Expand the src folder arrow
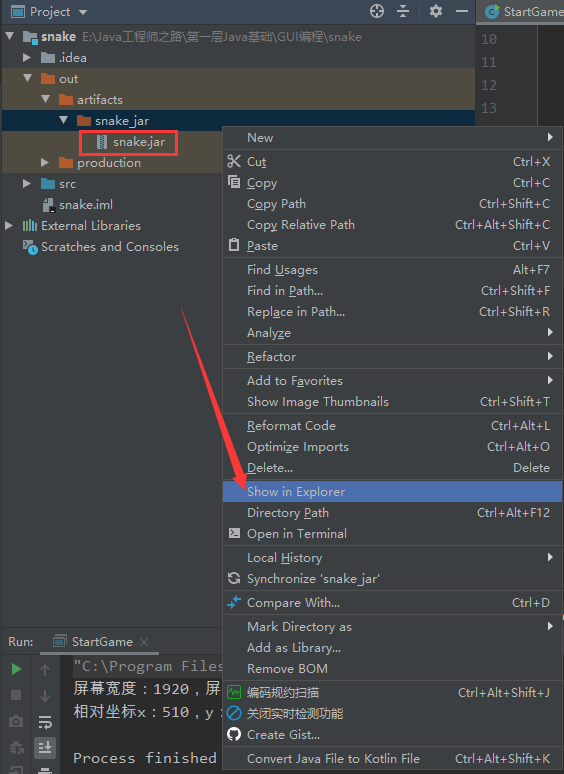The image size is (564, 774). click(27, 184)
